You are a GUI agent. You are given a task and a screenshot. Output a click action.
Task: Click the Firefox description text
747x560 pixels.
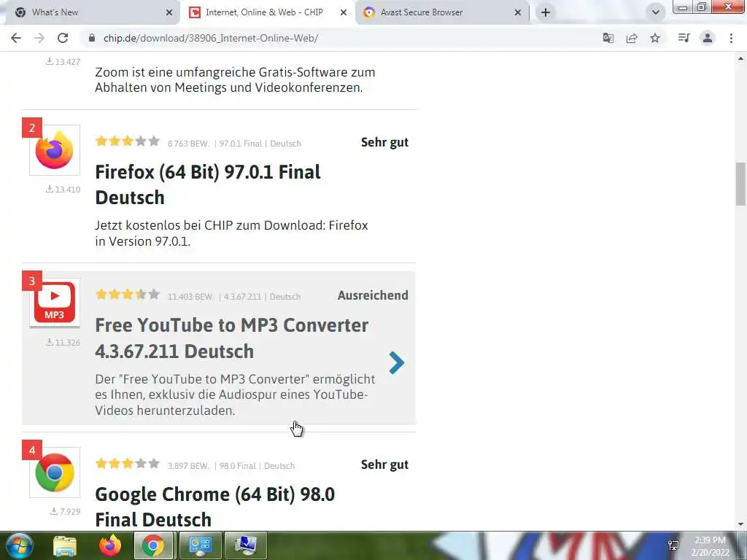tap(231, 233)
